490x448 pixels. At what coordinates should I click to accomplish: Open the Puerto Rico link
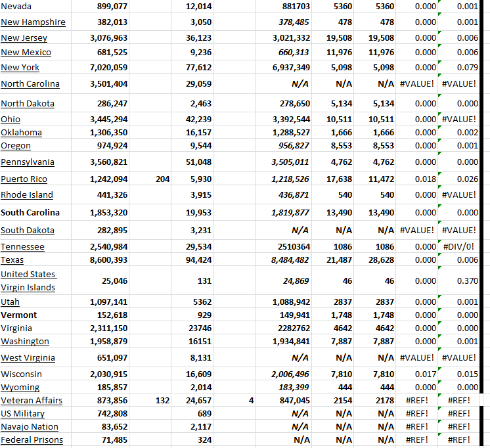[24, 179]
